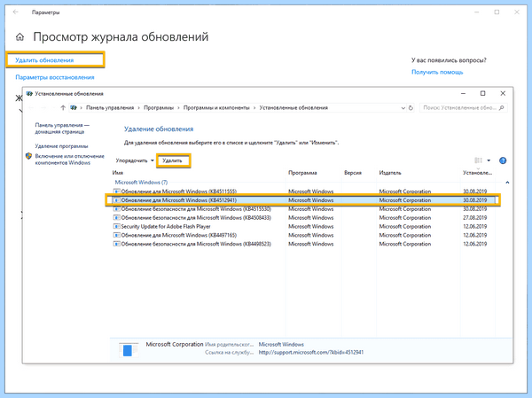Click the update thumbnail in details pane
This screenshot has width=532, height=398.
point(129,350)
